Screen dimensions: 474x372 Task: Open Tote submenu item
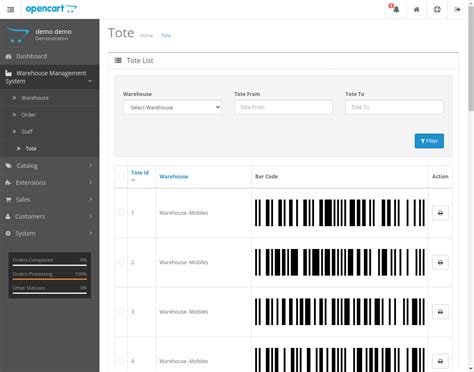click(x=49, y=149)
